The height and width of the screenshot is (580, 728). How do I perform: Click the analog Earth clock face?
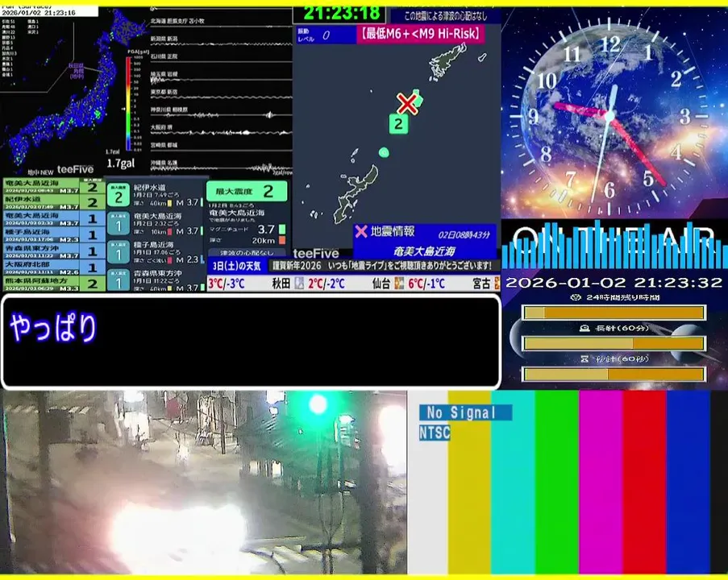click(x=610, y=115)
